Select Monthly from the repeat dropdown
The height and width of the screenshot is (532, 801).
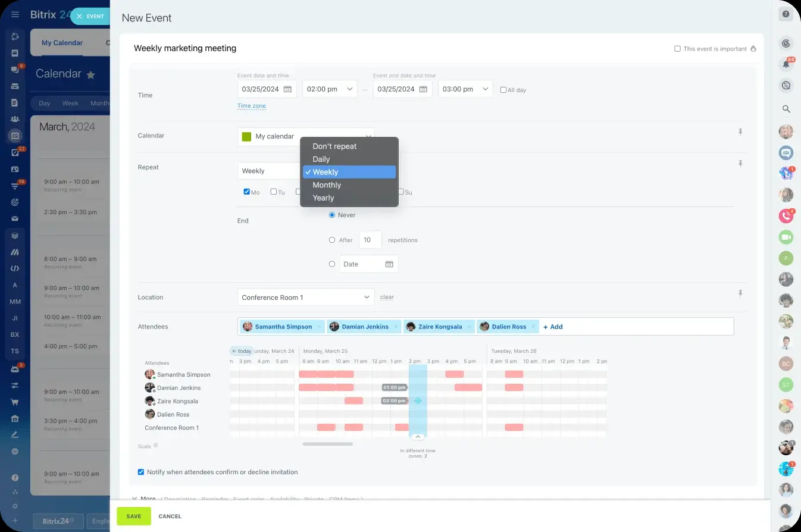click(327, 185)
